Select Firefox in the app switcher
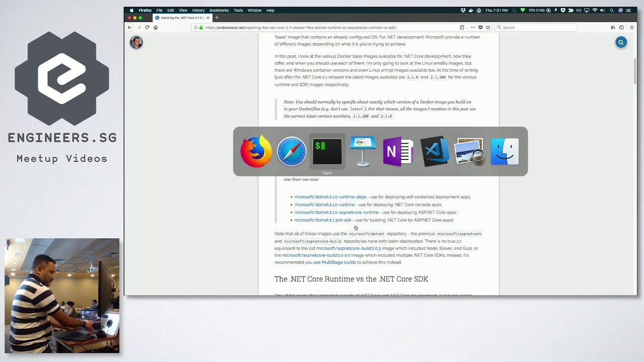The width and height of the screenshot is (644, 362). [256, 151]
